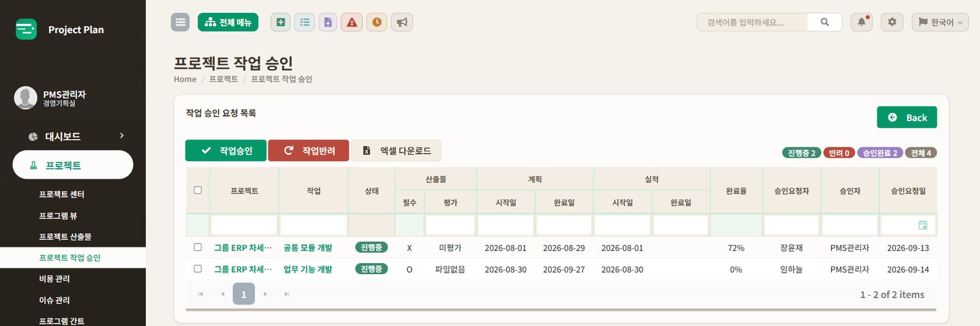Open the 한국어 language dropdown
This screenshot has height=326, width=980.
click(x=940, y=22)
